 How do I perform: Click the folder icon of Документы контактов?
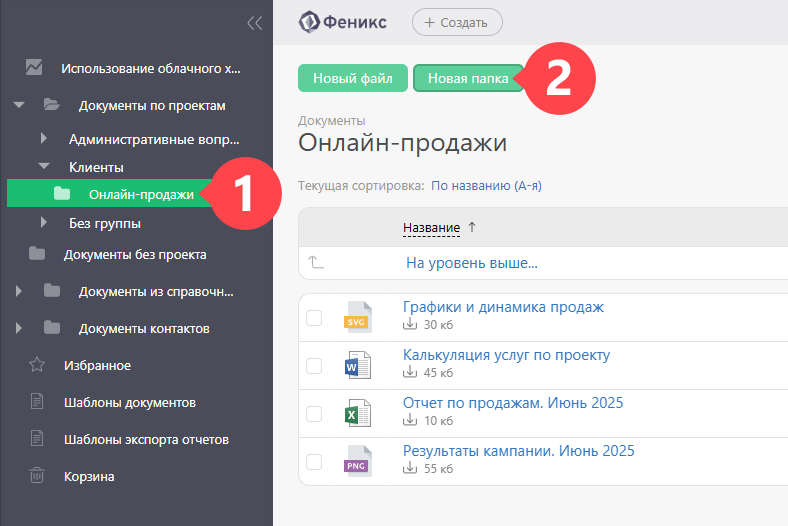pos(52,328)
